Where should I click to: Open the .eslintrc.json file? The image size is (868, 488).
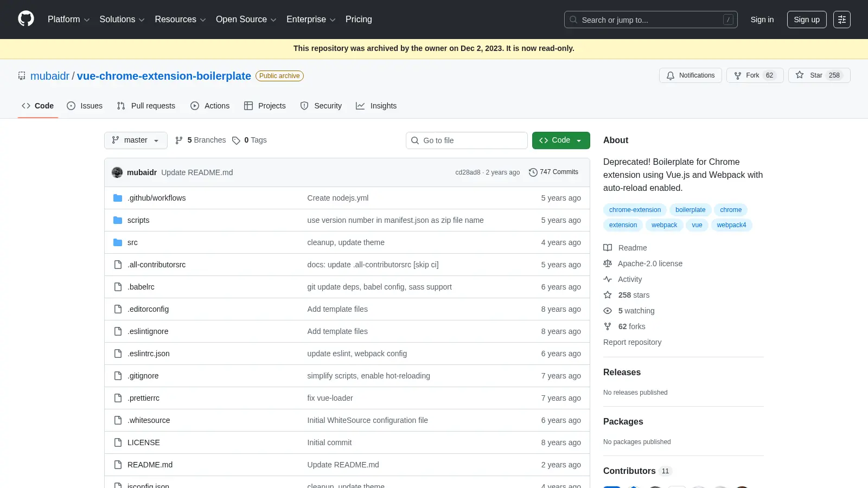pos(149,354)
